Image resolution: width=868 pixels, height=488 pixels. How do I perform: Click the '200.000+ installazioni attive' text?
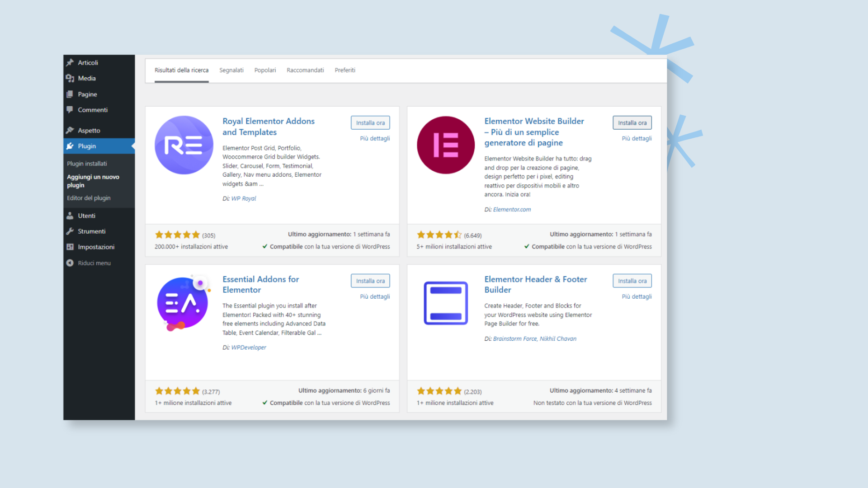191,247
